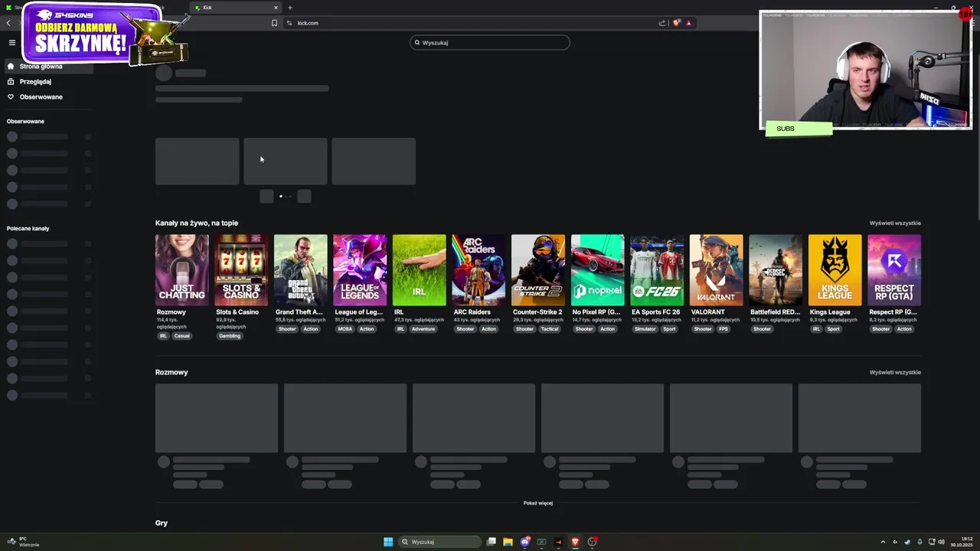Select the Kick browser tab

[x=236, y=8]
